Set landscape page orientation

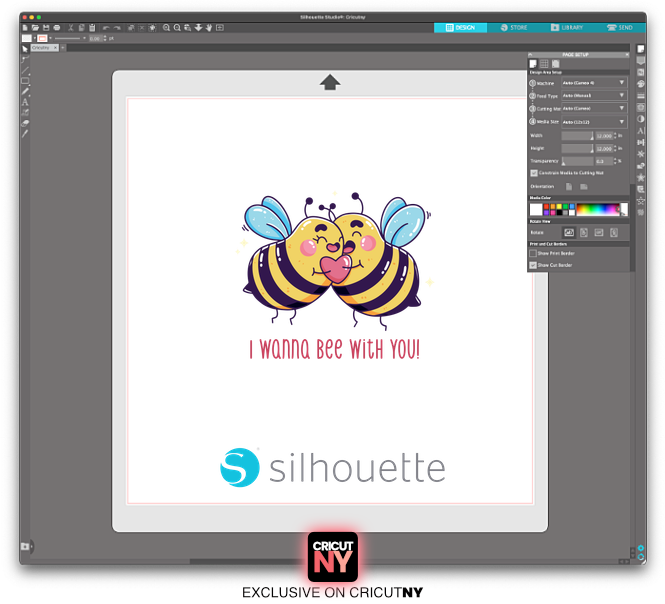pyautogui.click(x=584, y=187)
